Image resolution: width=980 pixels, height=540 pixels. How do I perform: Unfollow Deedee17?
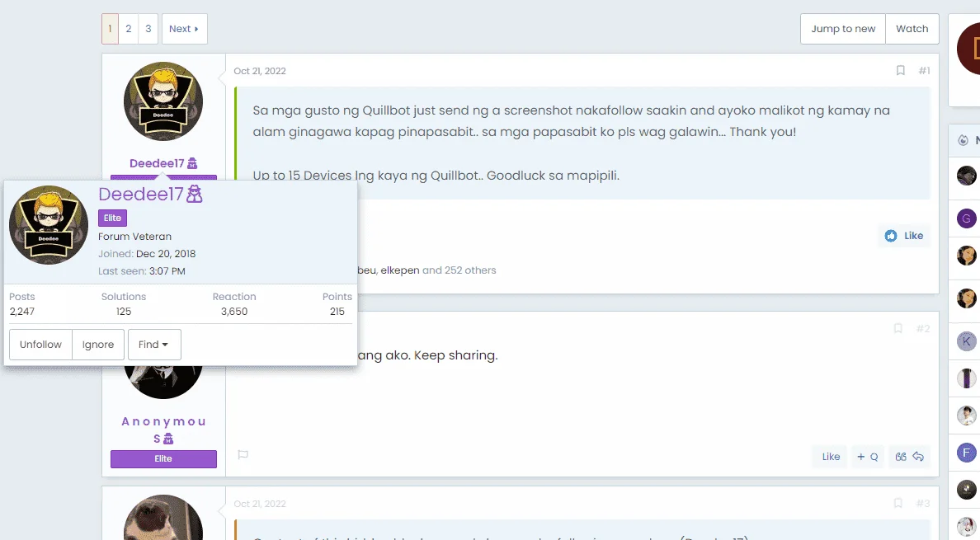40,345
